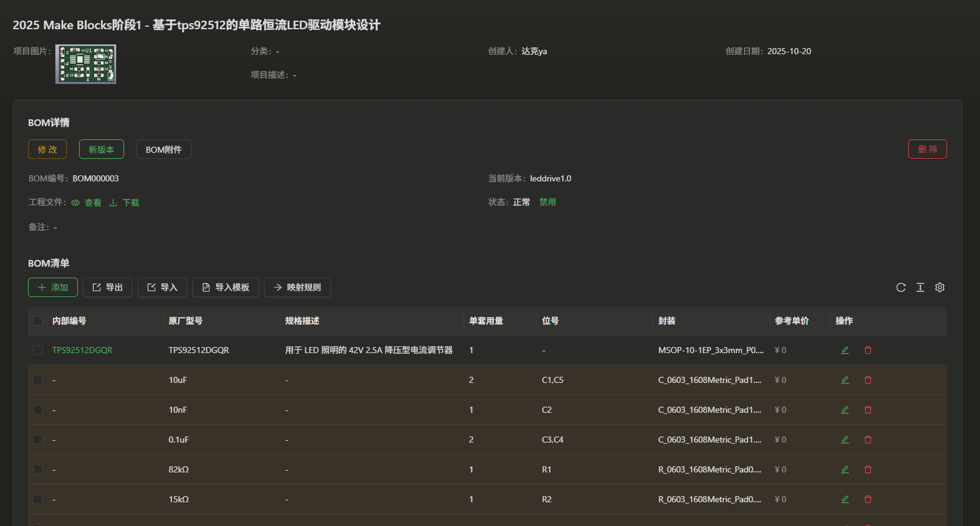
Task: Delete the 10uF row using trash icon
Action: (x=868, y=380)
